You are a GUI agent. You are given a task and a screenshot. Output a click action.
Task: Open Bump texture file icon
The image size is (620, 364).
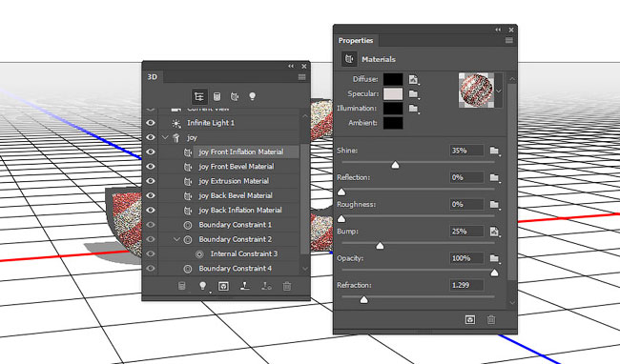point(495,232)
